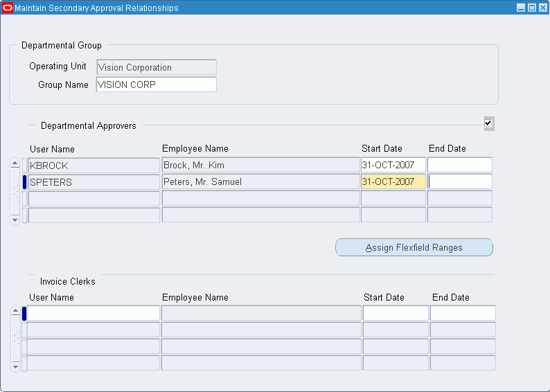Image resolution: width=550 pixels, height=392 pixels.
Task: Select the SPETERS row record indicator
Action: tap(24, 182)
